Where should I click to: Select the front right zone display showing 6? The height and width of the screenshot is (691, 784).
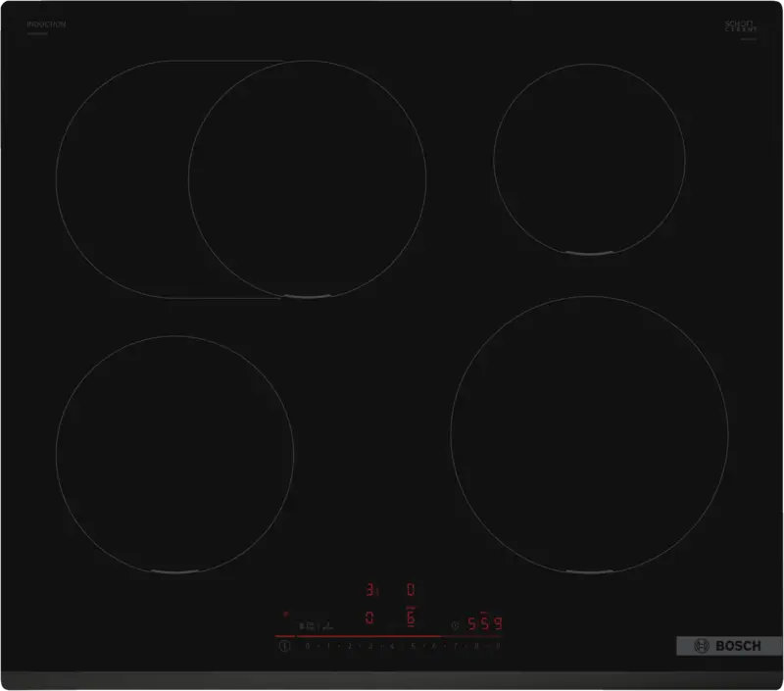411,618
